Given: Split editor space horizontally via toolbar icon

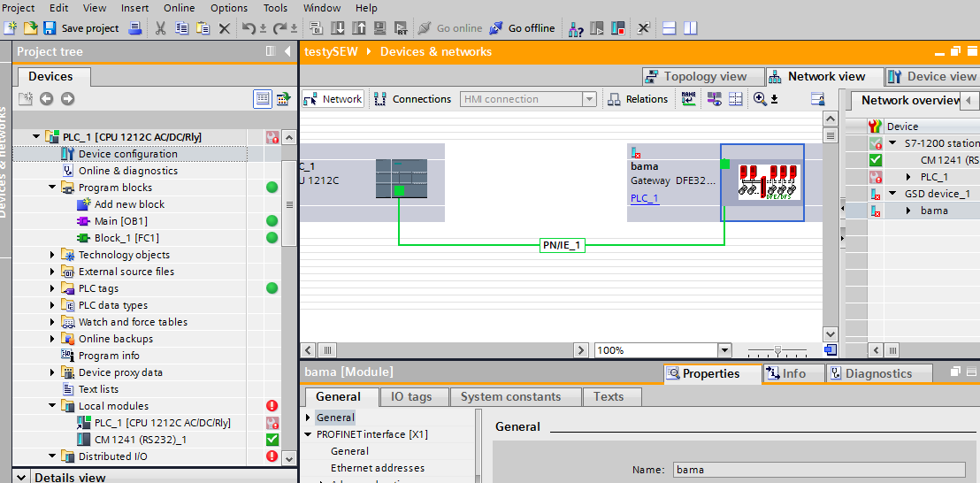Looking at the screenshot, I should (670, 28).
